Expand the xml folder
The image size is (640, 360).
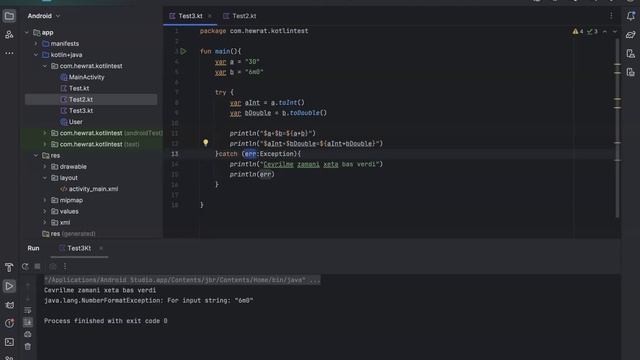[45, 222]
